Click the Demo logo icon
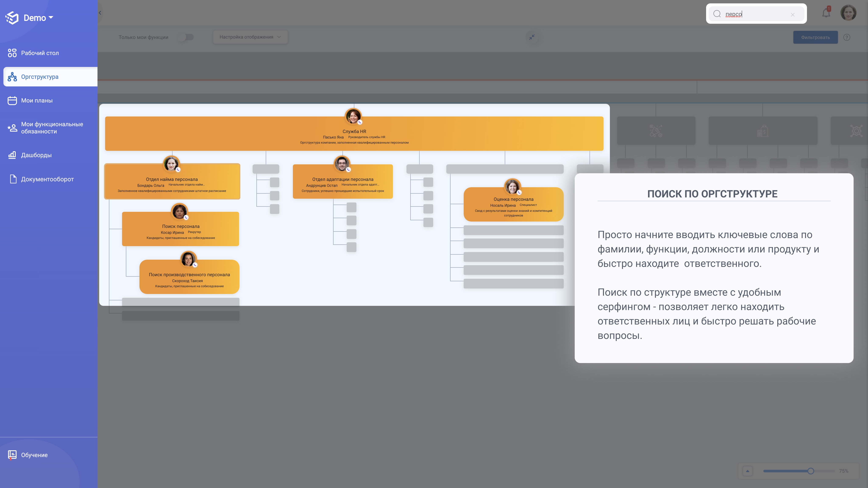The width and height of the screenshot is (868, 488). pyautogui.click(x=12, y=18)
